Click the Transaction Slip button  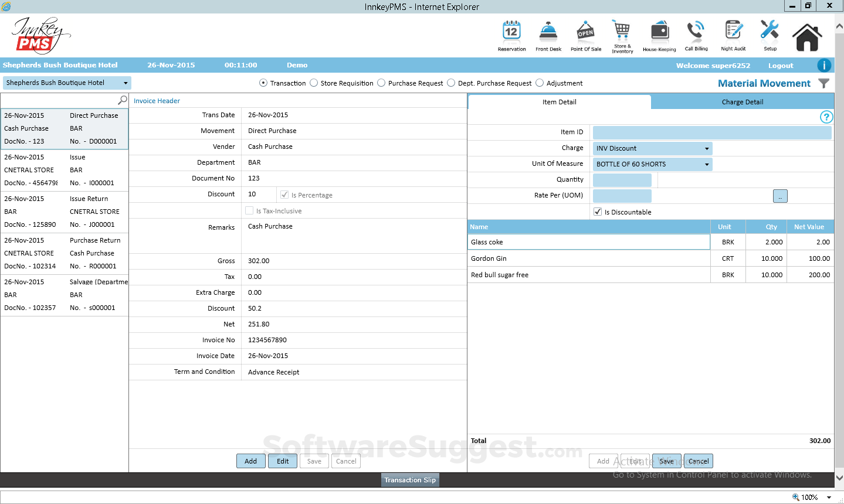(410, 480)
